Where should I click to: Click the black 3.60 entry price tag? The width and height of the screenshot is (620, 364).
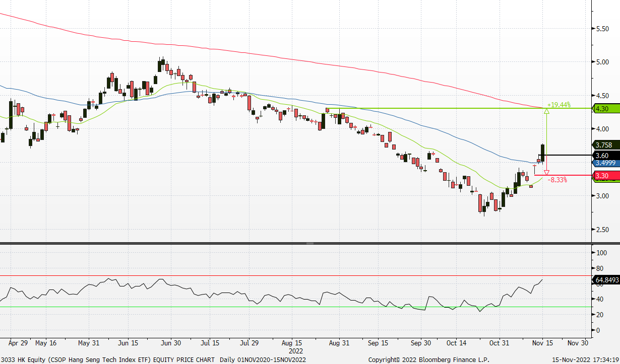[x=606, y=155]
